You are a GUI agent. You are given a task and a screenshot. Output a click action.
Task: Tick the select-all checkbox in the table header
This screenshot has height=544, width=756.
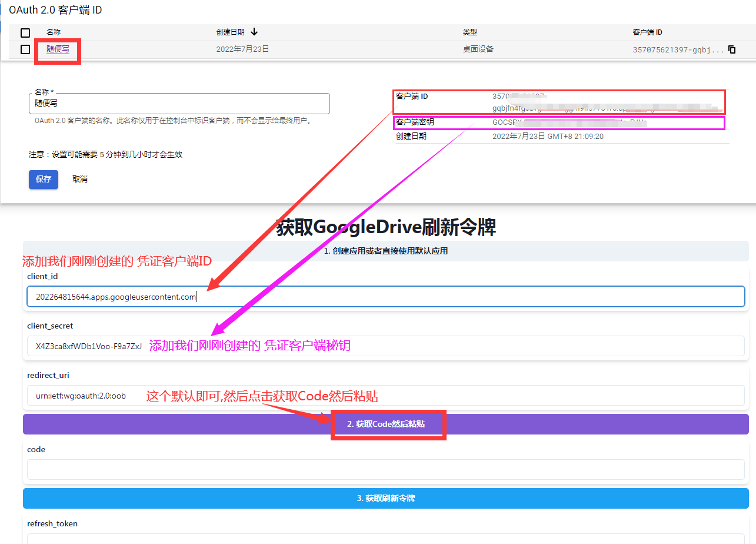[x=25, y=33]
